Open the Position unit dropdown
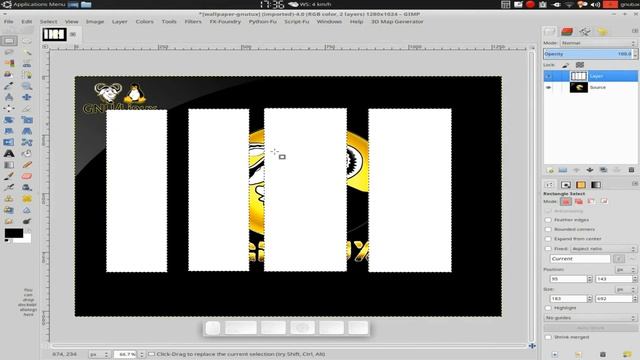Viewport: 640px width, 360px height. click(x=626, y=270)
